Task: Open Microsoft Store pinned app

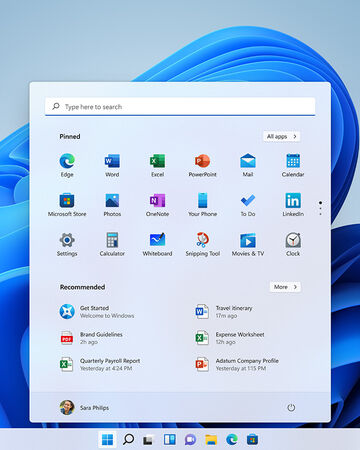Action: coord(67,205)
